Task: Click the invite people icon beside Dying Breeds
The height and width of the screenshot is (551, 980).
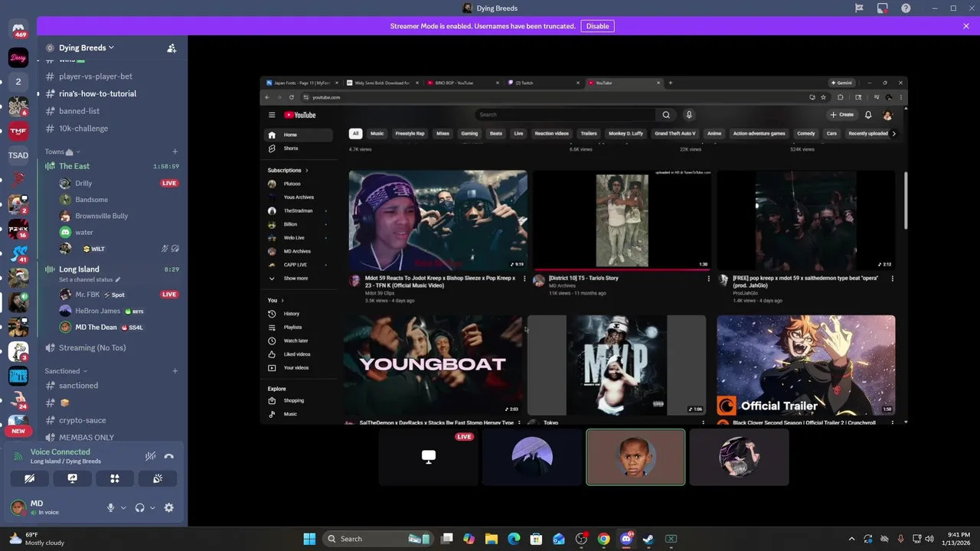Action: coord(171,48)
